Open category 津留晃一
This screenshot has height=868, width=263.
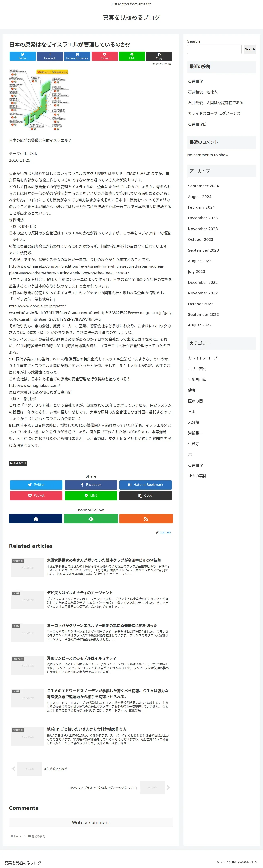pos(196,433)
